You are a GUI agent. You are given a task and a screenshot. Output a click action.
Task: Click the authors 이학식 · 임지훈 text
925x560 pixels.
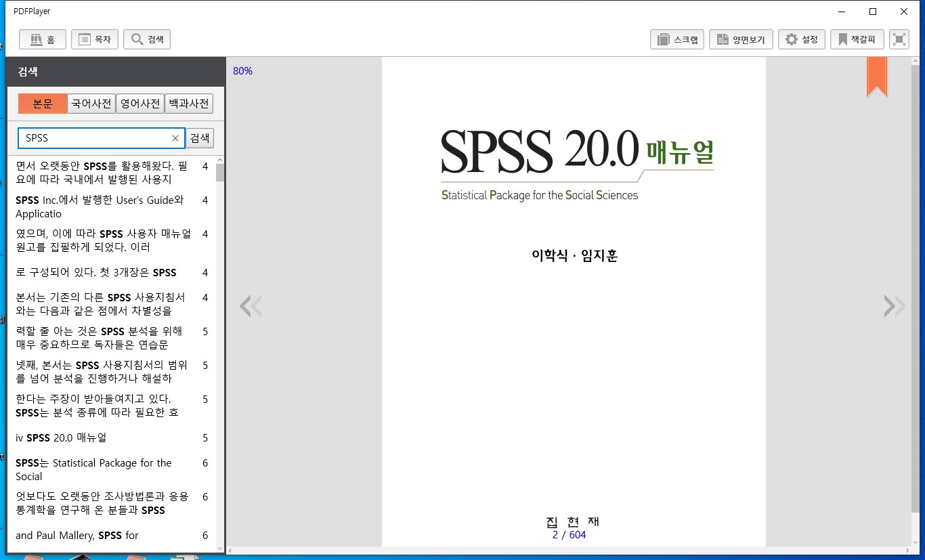(x=574, y=256)
